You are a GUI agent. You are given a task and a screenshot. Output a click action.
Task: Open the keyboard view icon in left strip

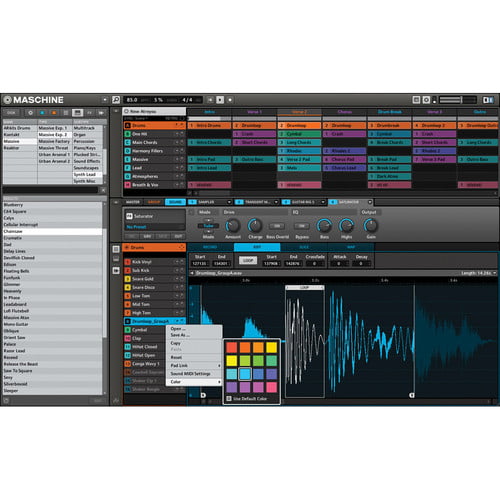116,259
